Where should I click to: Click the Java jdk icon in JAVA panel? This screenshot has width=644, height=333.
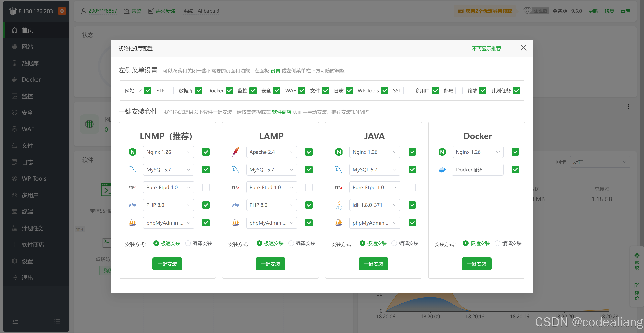(339, 205)
